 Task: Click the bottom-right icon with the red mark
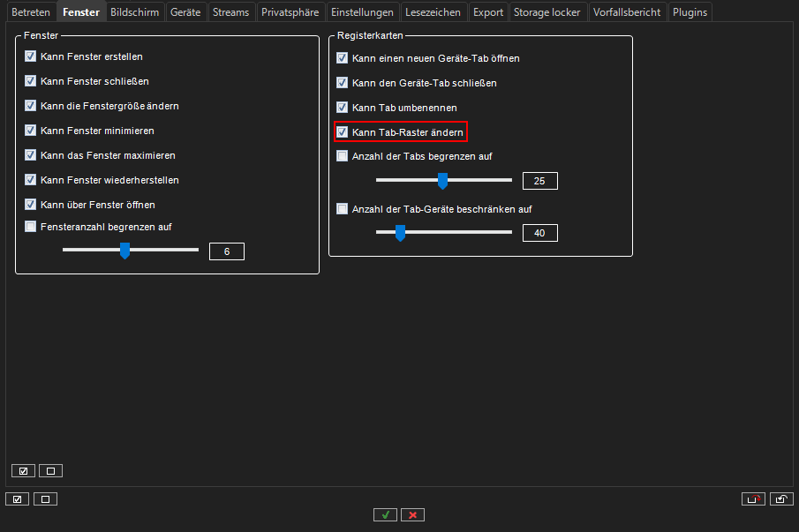point(753,499)
